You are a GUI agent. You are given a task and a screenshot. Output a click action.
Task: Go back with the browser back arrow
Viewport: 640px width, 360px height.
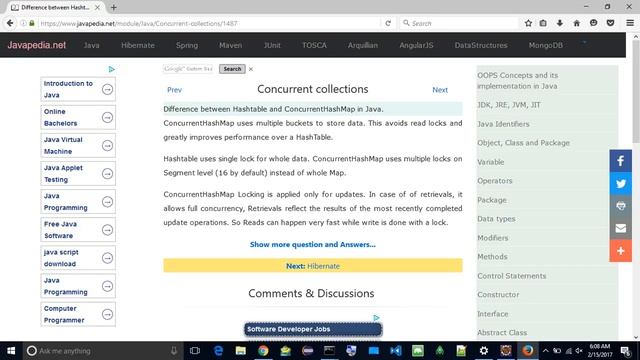[10, 23]
